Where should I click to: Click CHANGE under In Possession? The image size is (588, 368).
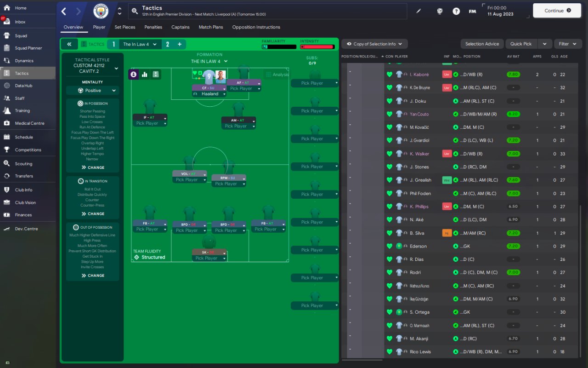pos(93,167)
